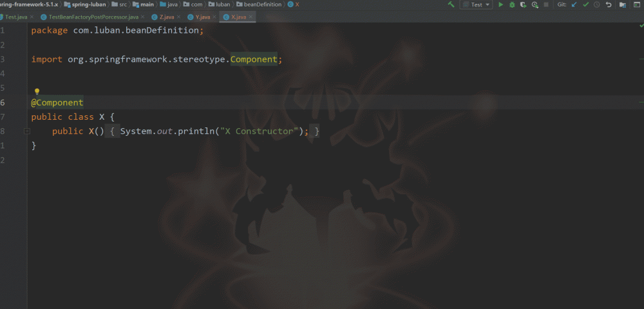Click class name X in declaration
Image resolution: width=644 pixels, height=309 pixels.
pyautogui.click(x=102, y=117)
